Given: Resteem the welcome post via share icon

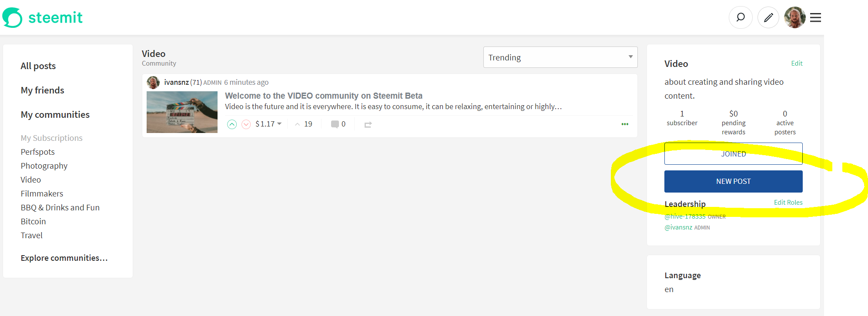Looking at the screenshot, I should [x=368, y=125].
